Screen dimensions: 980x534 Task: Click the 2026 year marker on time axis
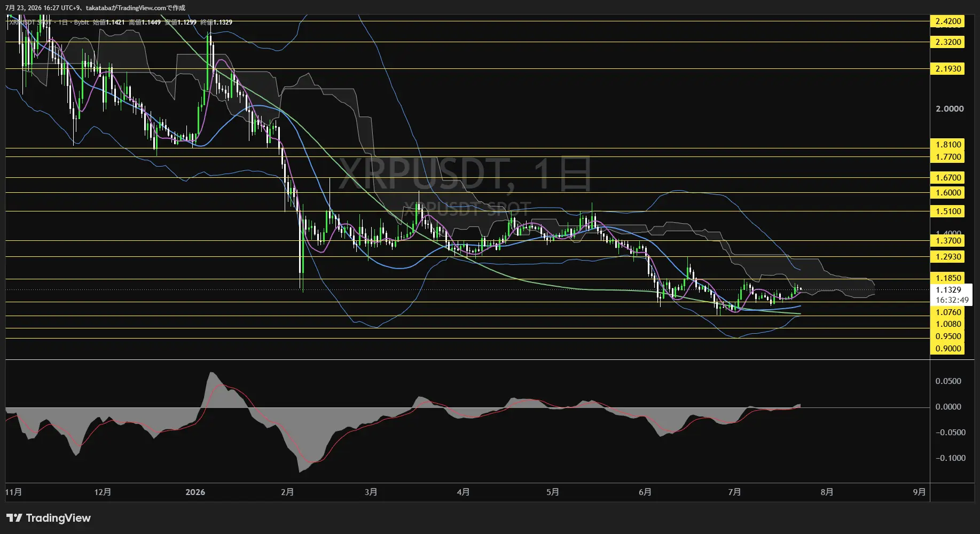coord(195,492)
